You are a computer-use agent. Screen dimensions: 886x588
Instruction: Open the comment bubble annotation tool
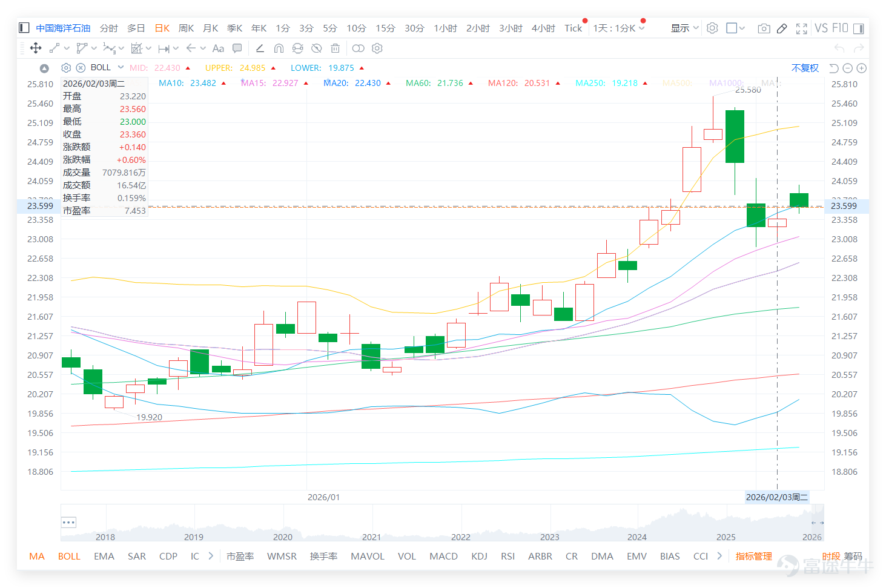pos(237,48)
